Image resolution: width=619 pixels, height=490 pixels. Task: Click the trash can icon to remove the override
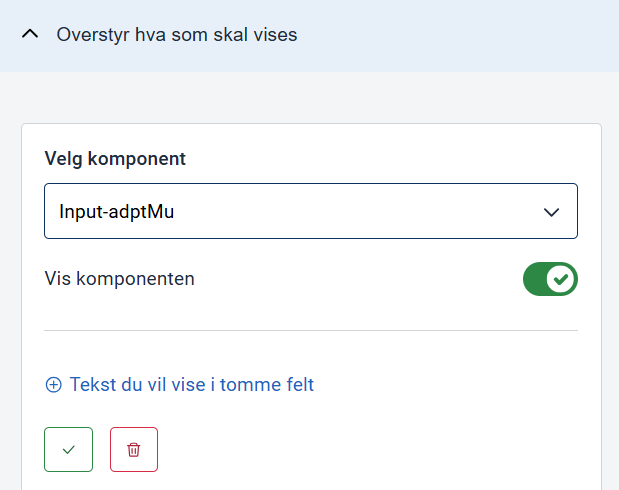[x=134, y=450]
